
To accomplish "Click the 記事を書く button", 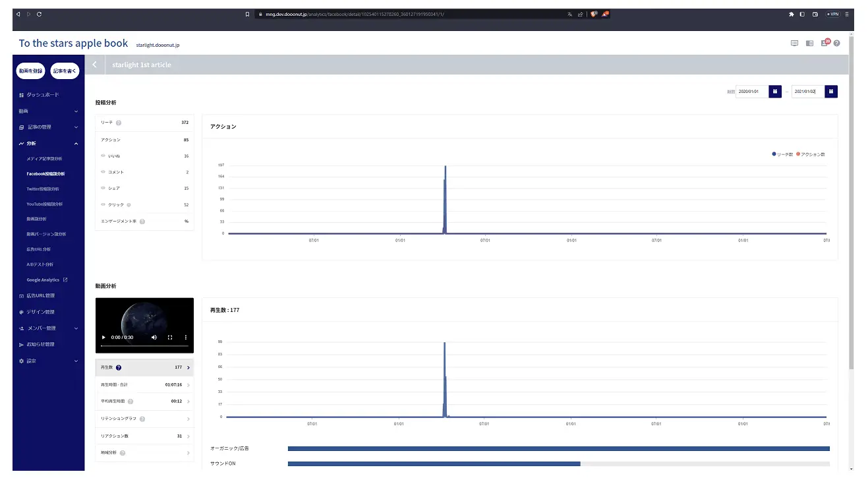I will (x=65, y=71).
